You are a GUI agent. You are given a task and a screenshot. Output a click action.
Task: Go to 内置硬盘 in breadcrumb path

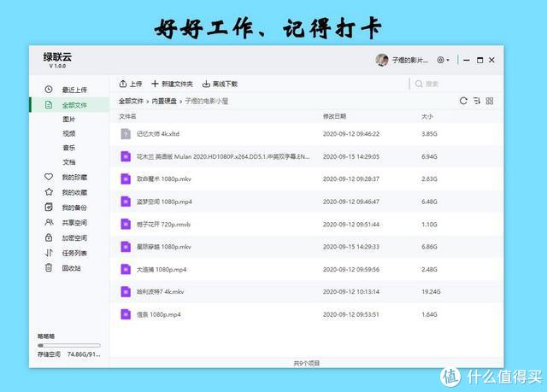pos(165,101)
